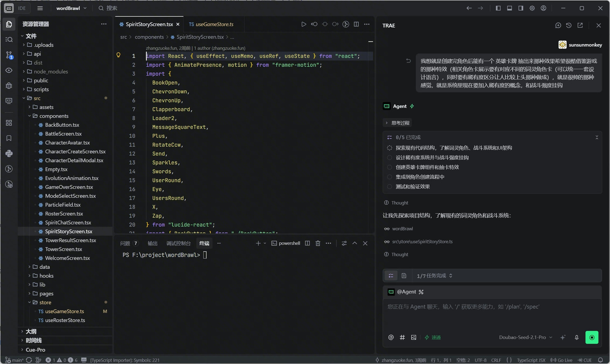Split the terminal

tap(307, 243)
